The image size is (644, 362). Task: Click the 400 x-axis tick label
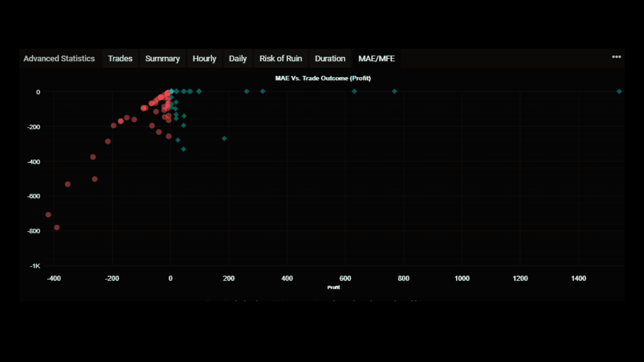287,278
